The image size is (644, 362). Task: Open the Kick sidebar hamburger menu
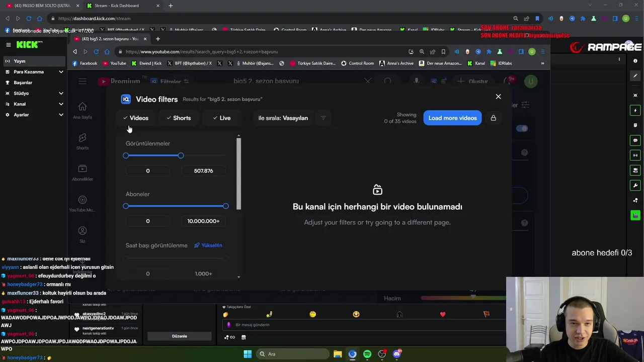[x=8, y=45]
